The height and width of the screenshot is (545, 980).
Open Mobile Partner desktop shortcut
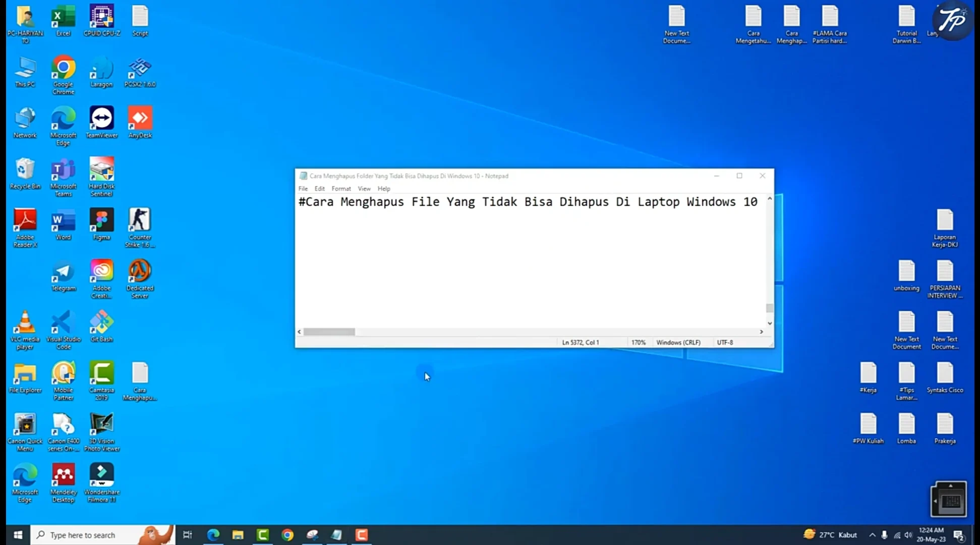point(63,381)
